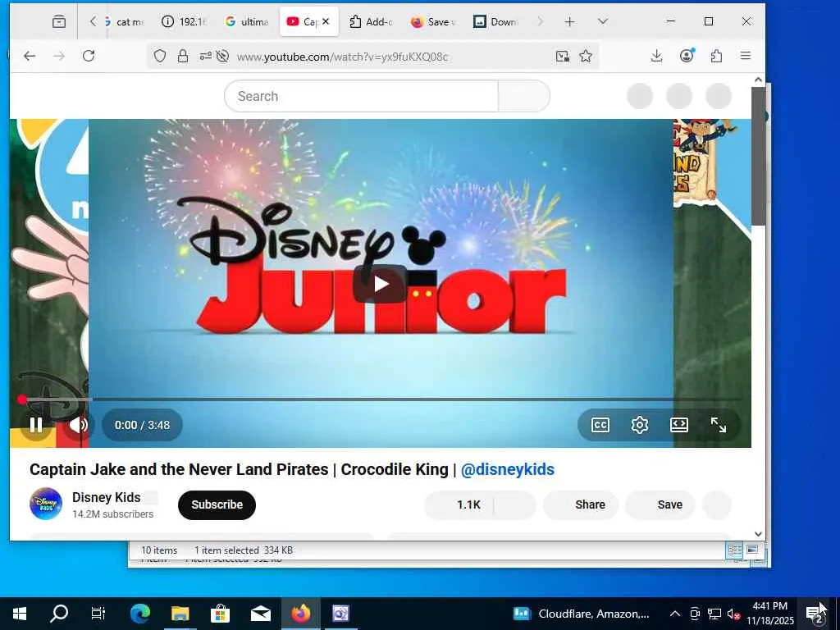This screenshot has width=840, height=630.
Task: Switch to the 192.16 tab
Action: (x=184, y=21)
